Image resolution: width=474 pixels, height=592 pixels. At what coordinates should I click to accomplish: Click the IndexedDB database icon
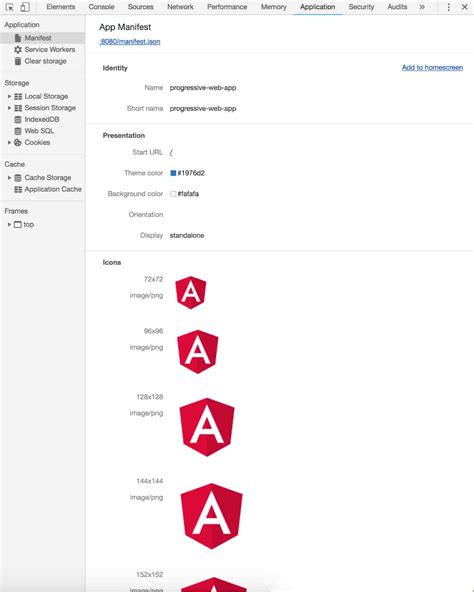tap(18, 119)
